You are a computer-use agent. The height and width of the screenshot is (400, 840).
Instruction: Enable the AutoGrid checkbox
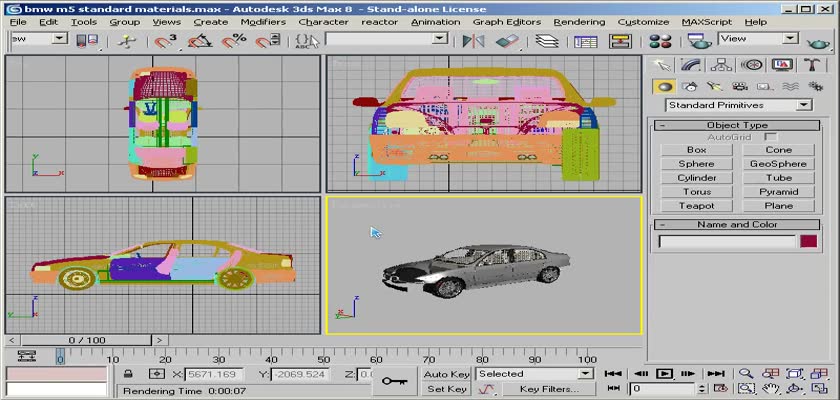click(x=771, y=137)
